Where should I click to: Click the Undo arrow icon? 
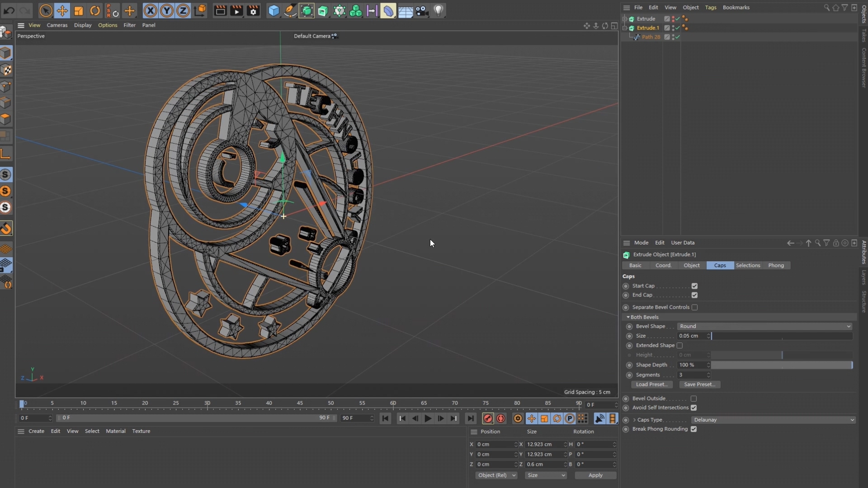(9, 11)
